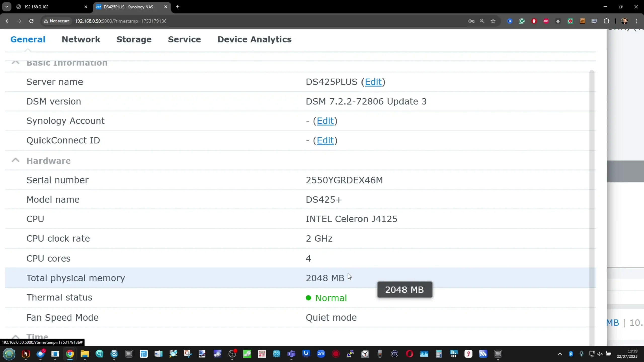Click the browser forward arrow
The width and height of the screenshot is (644, 362).
(x=19, y=21)
